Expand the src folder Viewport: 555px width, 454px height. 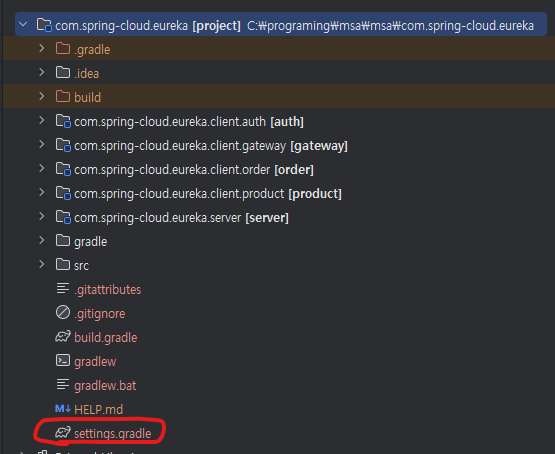[x=42, y=264]
